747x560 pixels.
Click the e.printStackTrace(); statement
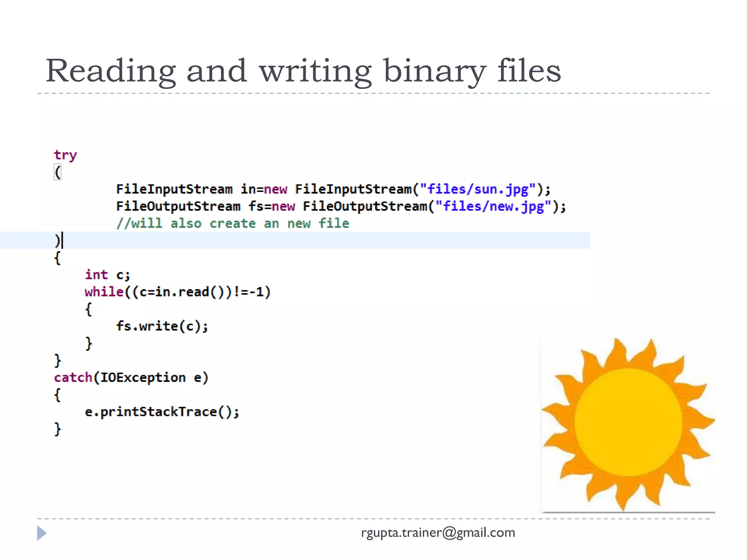coord(162,412)
